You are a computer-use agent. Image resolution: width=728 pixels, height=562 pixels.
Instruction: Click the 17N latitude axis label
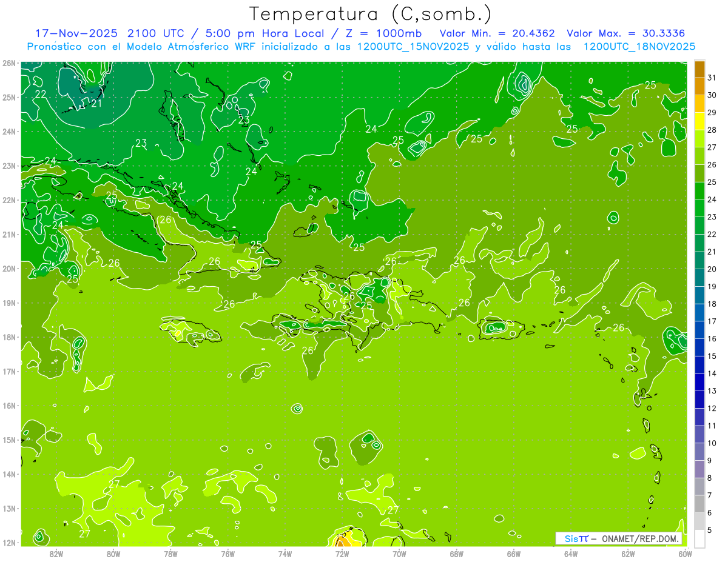coord(8,371)
